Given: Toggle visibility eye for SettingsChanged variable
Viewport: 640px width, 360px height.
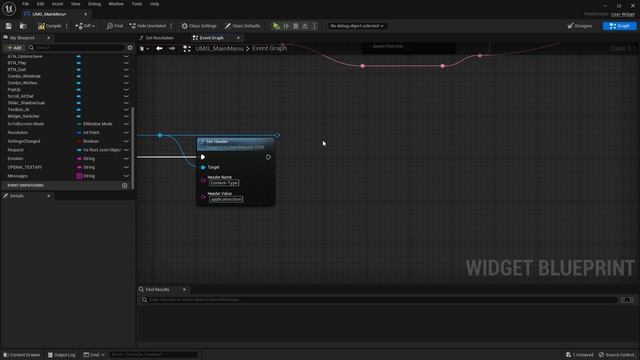Looking at the screenshot, I should (x=126, y=141).
